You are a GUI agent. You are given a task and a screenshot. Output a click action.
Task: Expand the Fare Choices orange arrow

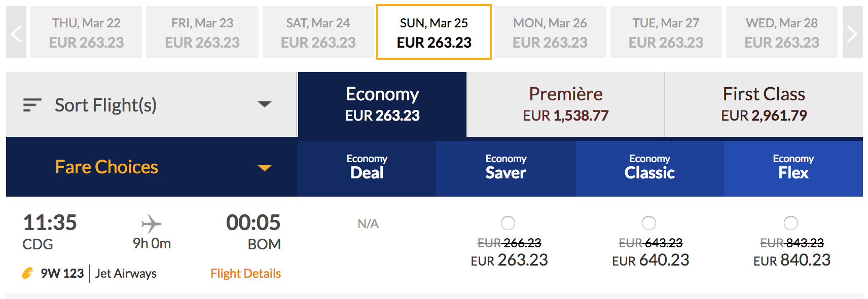click(x=265, y=168)
